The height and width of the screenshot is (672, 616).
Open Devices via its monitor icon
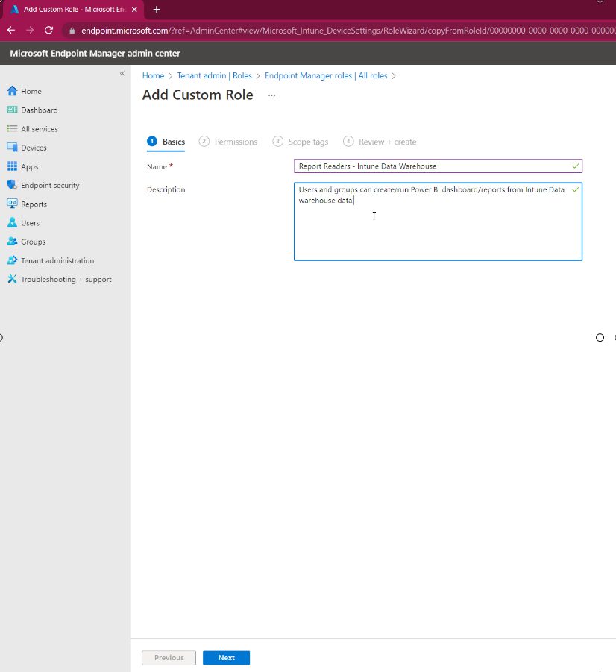pos(12,148)
